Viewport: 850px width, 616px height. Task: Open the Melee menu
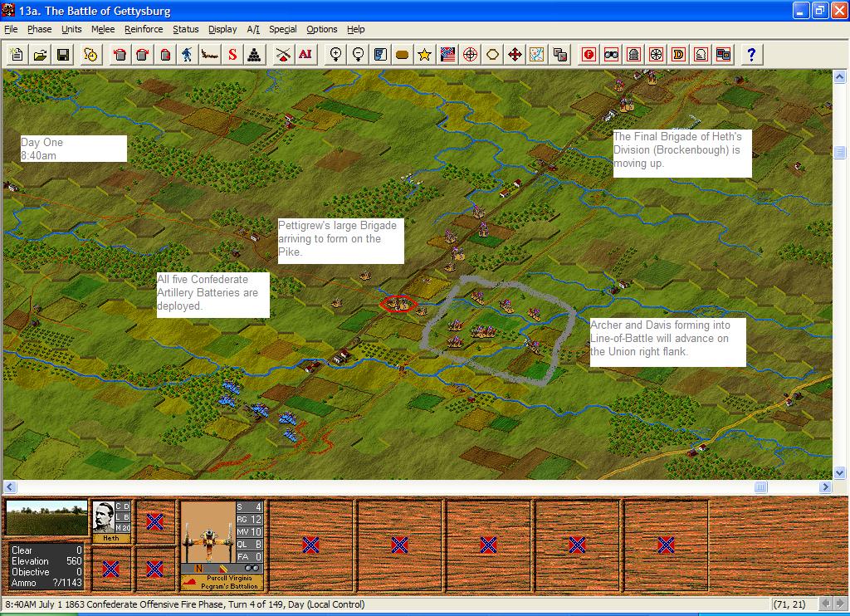pos(103,29)
